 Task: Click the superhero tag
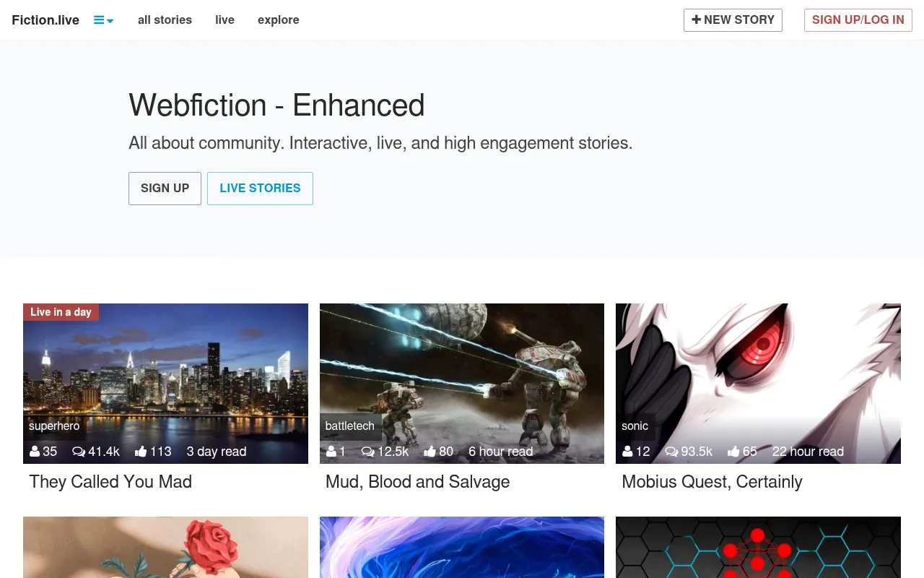click(x=54, y=426)
